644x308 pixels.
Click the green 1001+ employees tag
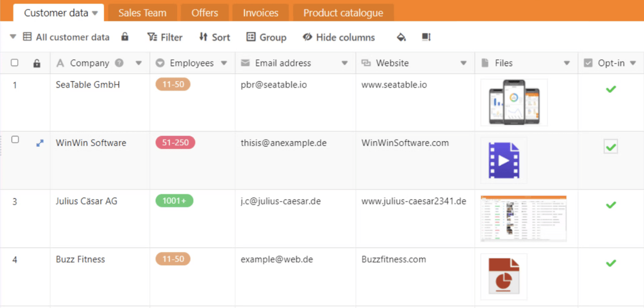tap(174, 201)
